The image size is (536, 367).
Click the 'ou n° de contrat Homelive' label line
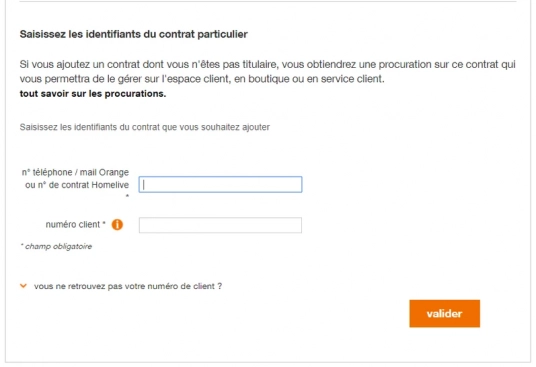coord(77,185)
